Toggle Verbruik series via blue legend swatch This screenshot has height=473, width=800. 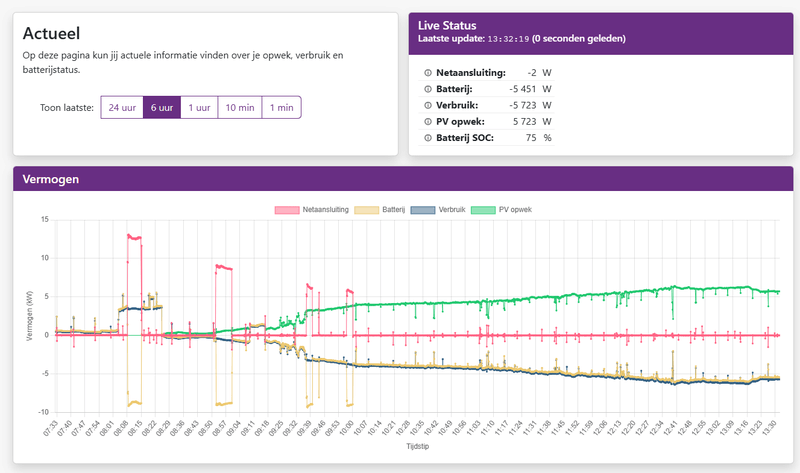423,210
